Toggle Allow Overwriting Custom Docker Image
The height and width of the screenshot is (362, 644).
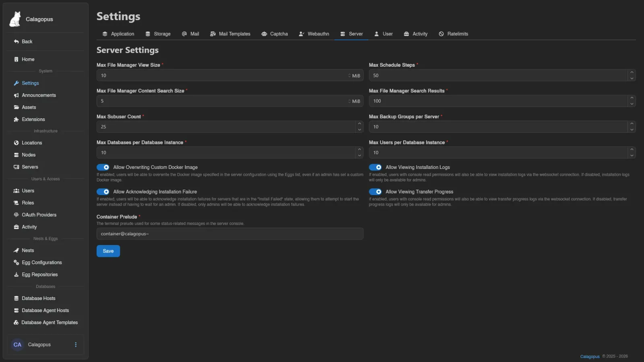[x=103, y=167]
